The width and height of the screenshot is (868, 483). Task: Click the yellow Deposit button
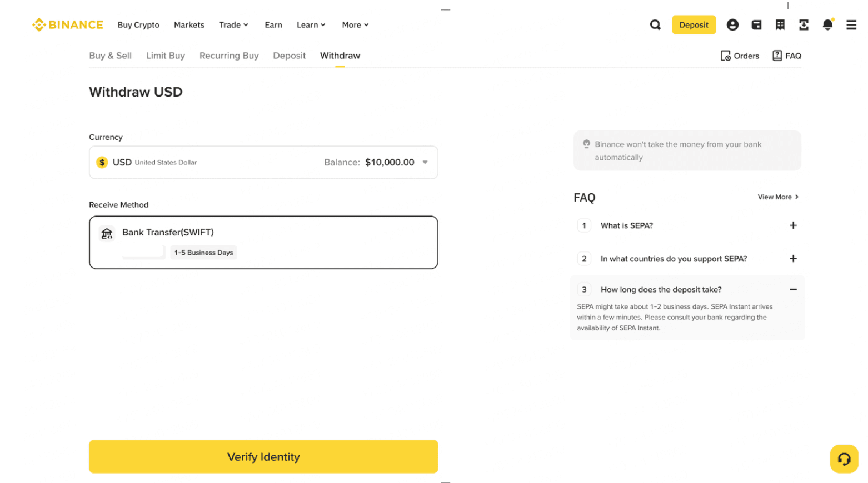(694, 25)
